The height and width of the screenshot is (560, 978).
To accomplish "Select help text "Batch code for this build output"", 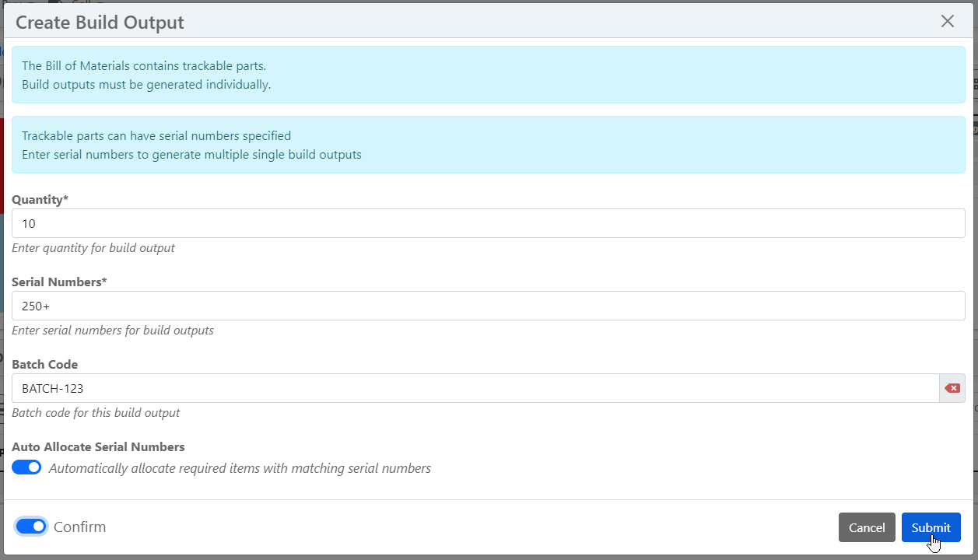I will point(96,413).
